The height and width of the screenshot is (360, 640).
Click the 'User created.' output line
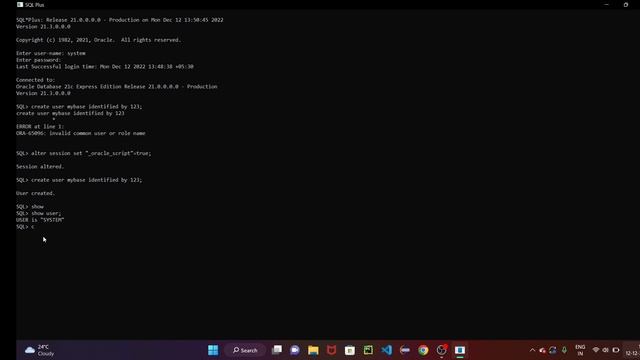pos(36,193)
